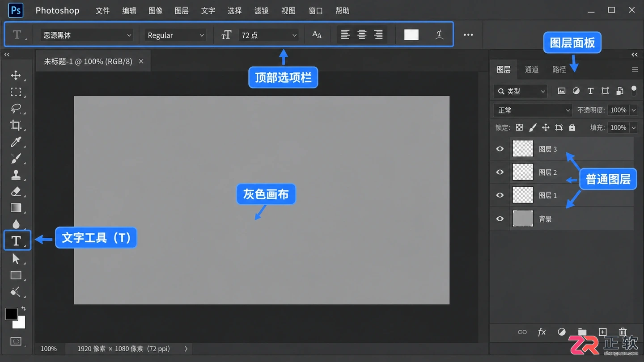
Task: Click the Add Layer Style fx icon
Action: point(542,332)
